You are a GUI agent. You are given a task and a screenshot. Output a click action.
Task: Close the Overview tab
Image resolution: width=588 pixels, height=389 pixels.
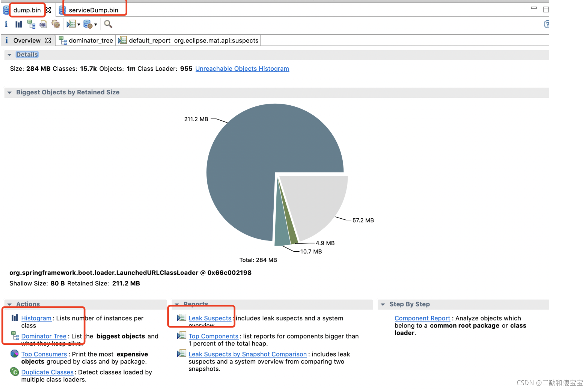tap(48, 40)
